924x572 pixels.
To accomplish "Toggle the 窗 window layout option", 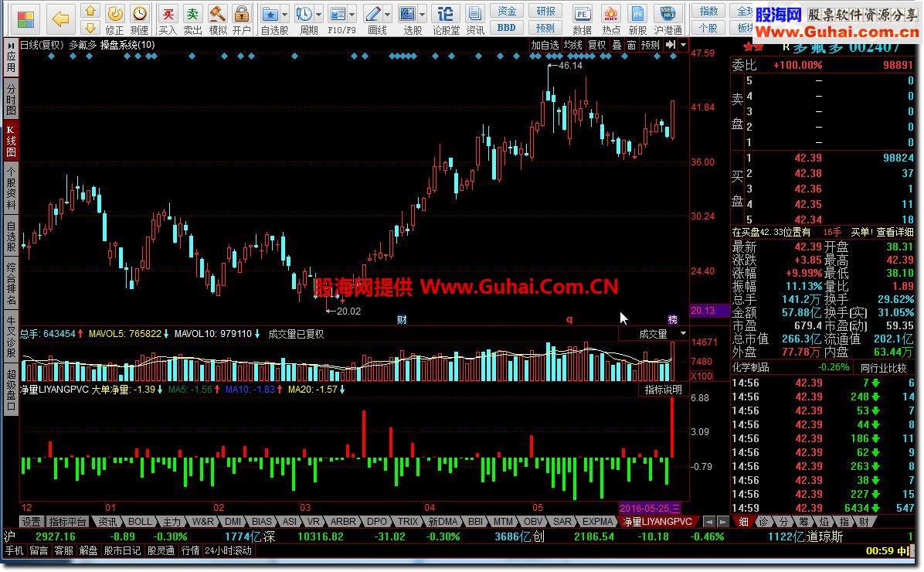I will coord(631,45).
